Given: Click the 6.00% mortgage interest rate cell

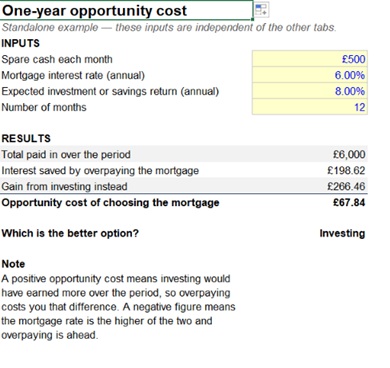Looking at the screenshot, I should (x=310, y=75).
